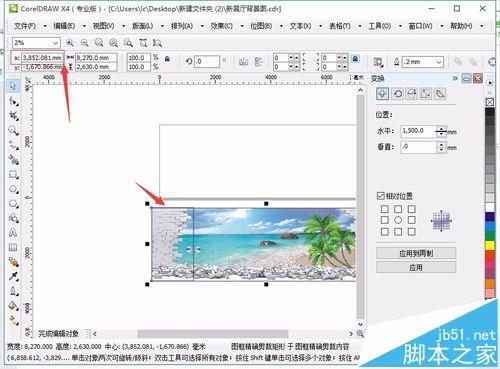Minimize the 变换 docker panel
This screenshot has width=500, height=369.
point(467,78)
